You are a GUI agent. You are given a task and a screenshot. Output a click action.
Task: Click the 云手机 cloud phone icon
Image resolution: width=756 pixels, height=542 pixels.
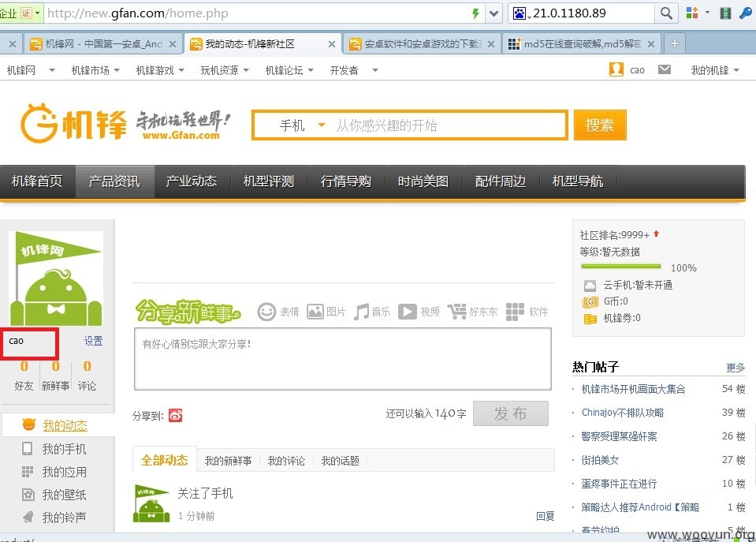[590, 286]
